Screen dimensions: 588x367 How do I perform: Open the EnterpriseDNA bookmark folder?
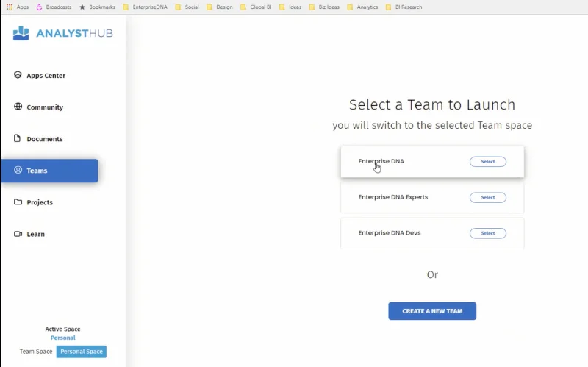146,7
